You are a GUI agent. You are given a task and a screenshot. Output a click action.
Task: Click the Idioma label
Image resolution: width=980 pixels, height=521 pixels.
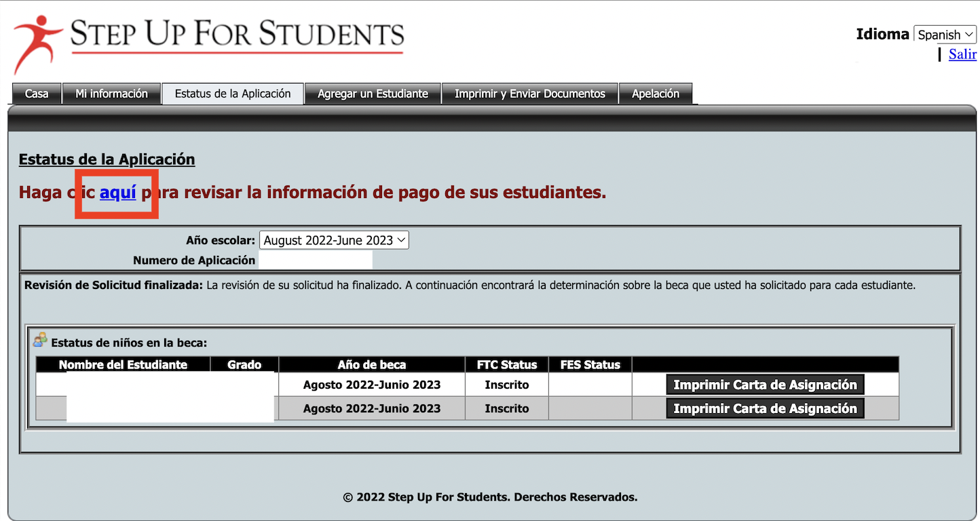pos(882,34)
